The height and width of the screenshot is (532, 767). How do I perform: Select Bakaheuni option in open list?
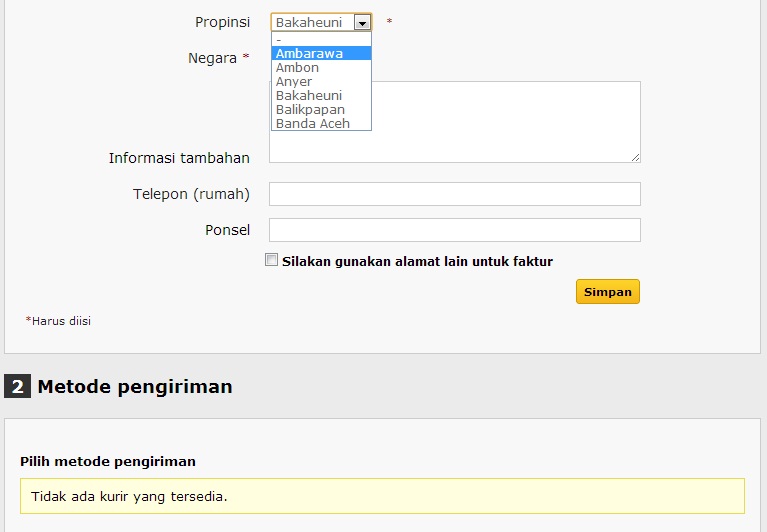coord(321,95)
